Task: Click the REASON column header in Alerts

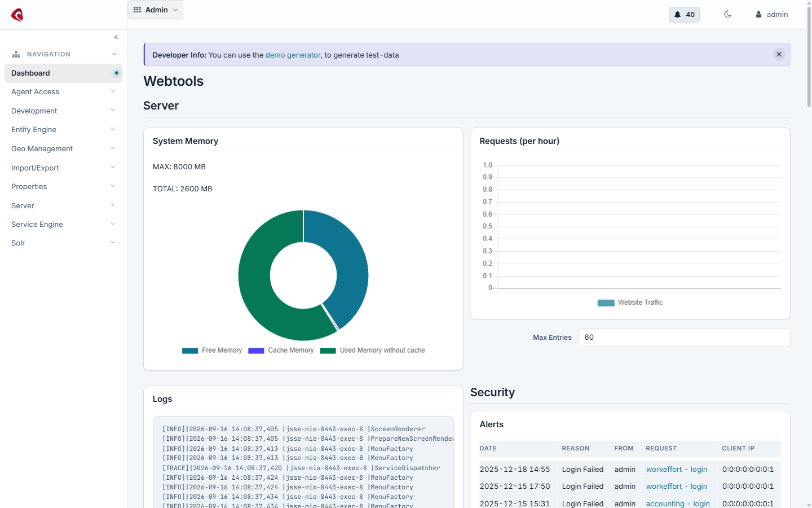Action: 575,449
